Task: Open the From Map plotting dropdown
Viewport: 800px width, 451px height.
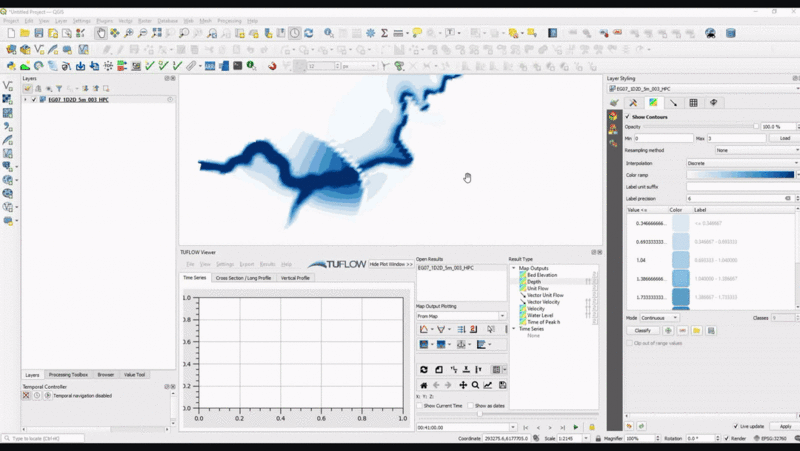Action: point(460,316)
